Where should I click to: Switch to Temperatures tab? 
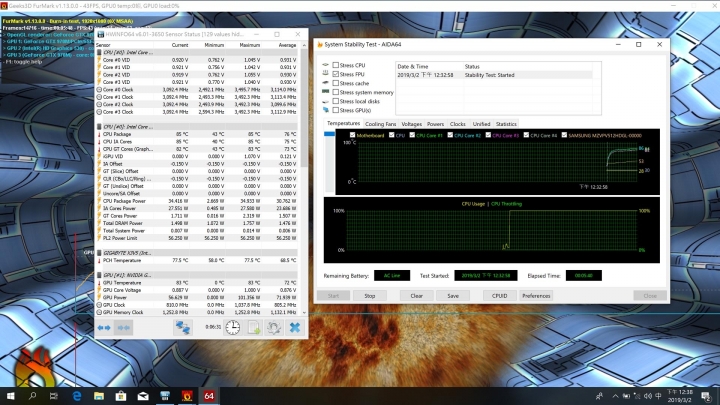(343, 124)
